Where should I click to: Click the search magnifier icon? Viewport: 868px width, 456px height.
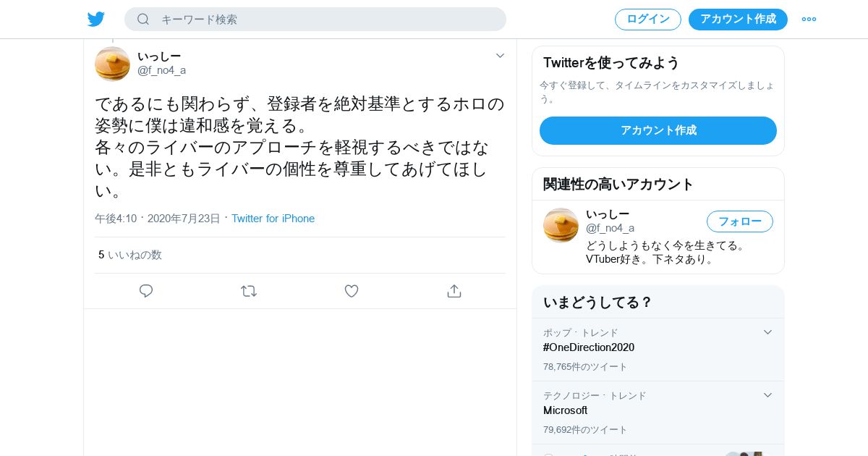tap(143, 20)
